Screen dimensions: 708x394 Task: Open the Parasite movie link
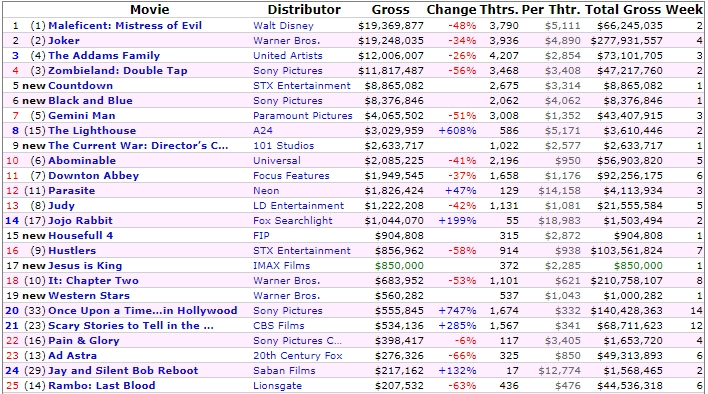[x=71, y=190]
